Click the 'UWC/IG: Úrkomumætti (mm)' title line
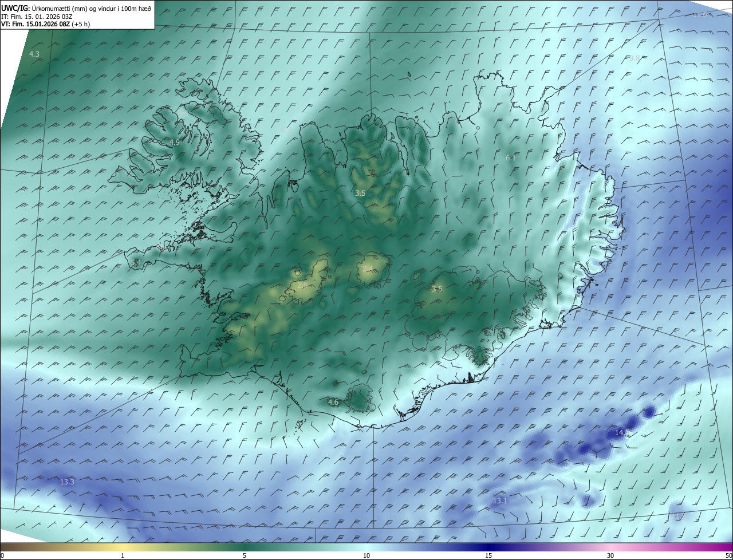The image size is (733, 560). point(76,8)
